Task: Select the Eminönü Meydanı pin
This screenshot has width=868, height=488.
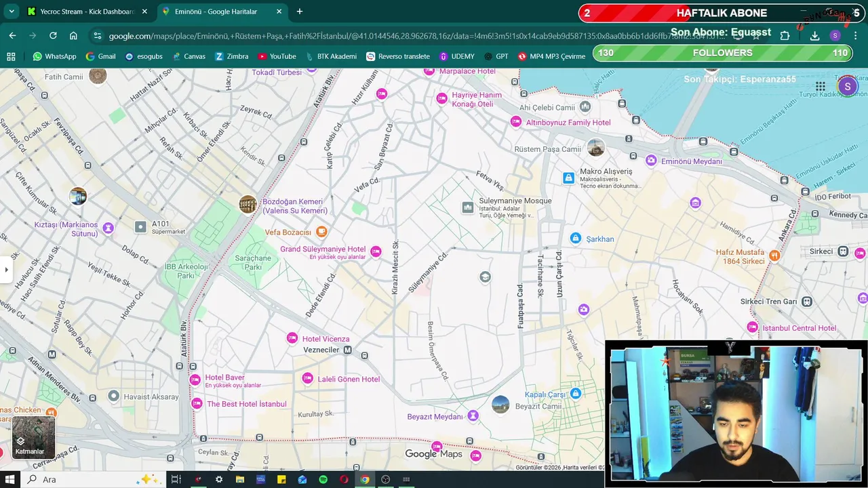Action: [x=652, y=161]
